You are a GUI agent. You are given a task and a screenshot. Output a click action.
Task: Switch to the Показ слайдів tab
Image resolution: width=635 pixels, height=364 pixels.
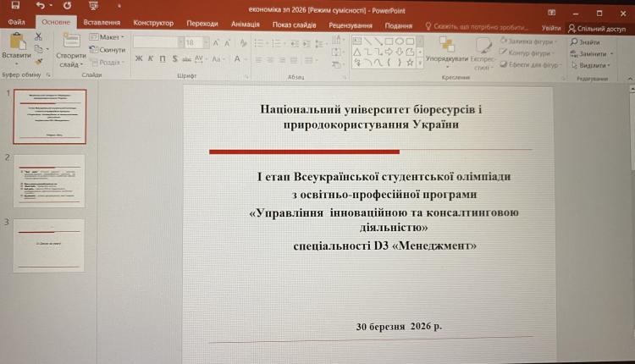pyautogui.click(x=294, y=25)
